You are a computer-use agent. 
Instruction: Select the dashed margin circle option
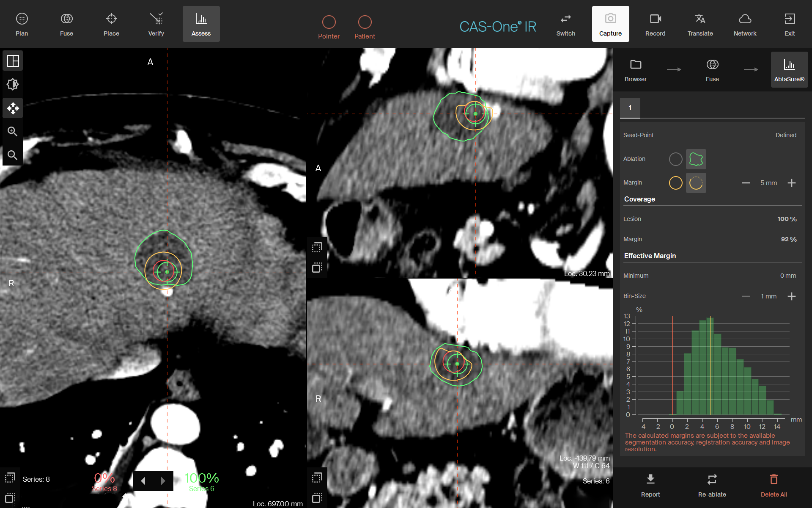pos(696,183)
